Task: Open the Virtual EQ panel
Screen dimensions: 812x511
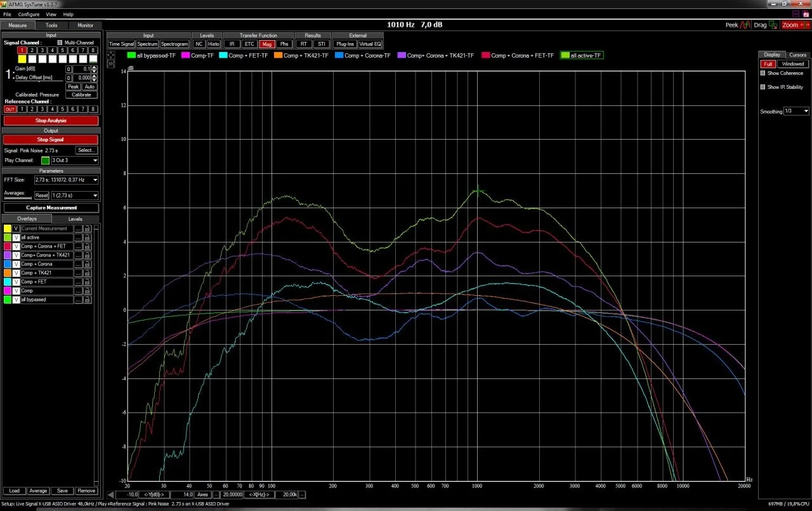Action: point(372,44)
